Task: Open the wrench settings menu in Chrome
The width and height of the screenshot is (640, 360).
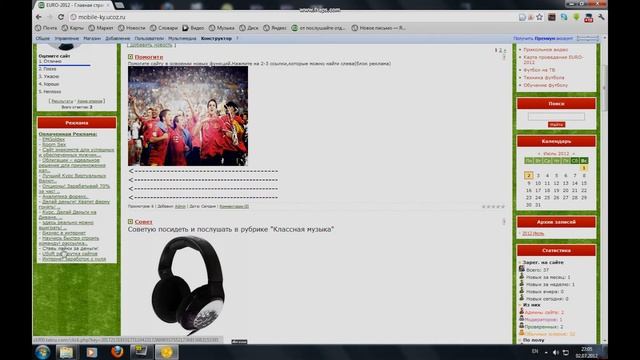Action: click(601, 17)
